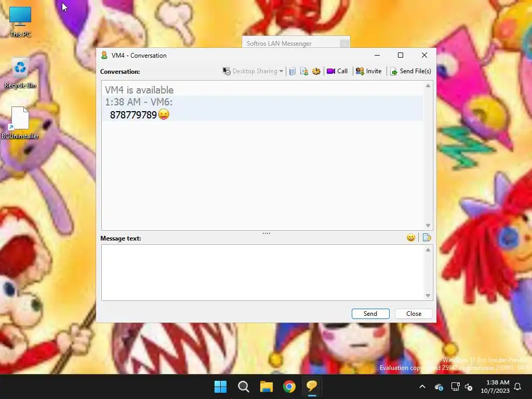Close the Softros LAN Messenger background window
This screenshot has height=399, width=532.
344,44
